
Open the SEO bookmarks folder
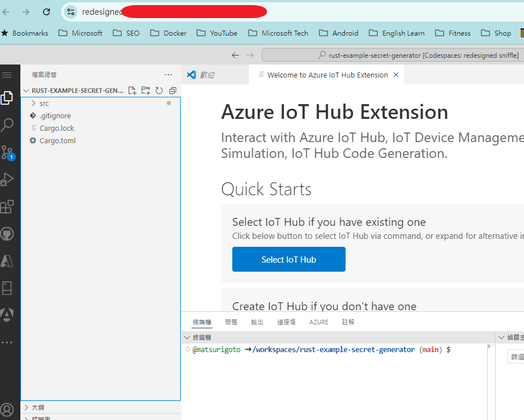tap(126, 33)
